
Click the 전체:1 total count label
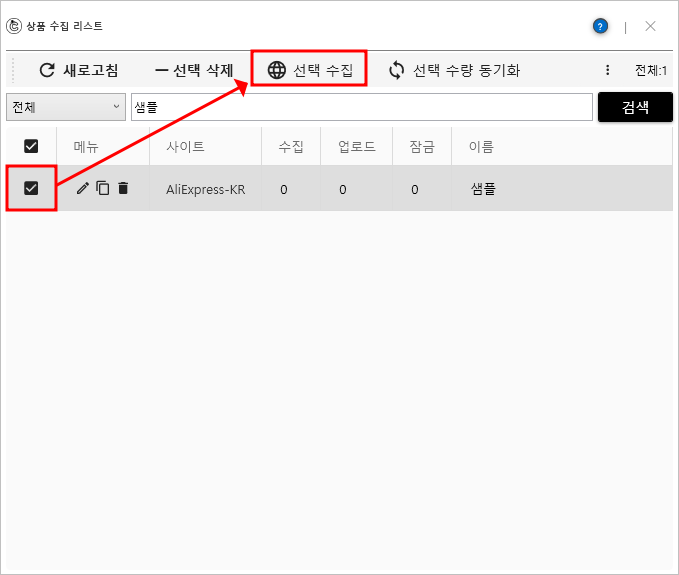[651, 70]
